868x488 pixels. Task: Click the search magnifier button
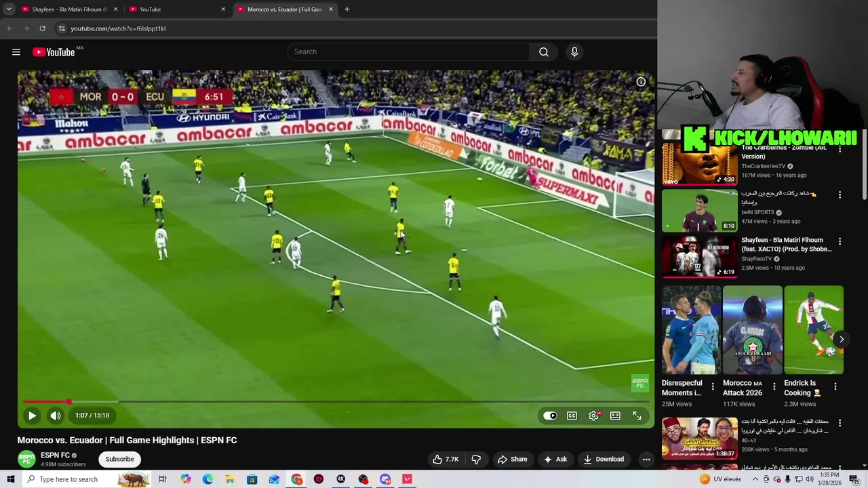coord(543,52)
